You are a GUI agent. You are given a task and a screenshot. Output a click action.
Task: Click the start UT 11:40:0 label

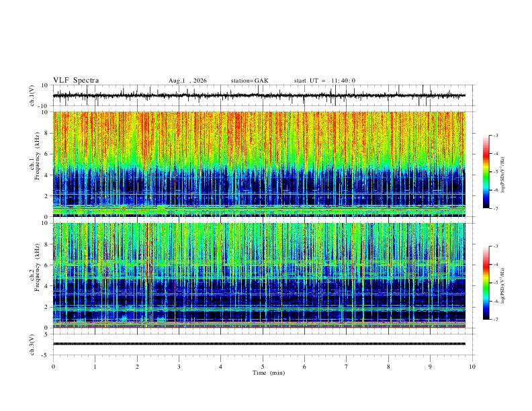324,81
